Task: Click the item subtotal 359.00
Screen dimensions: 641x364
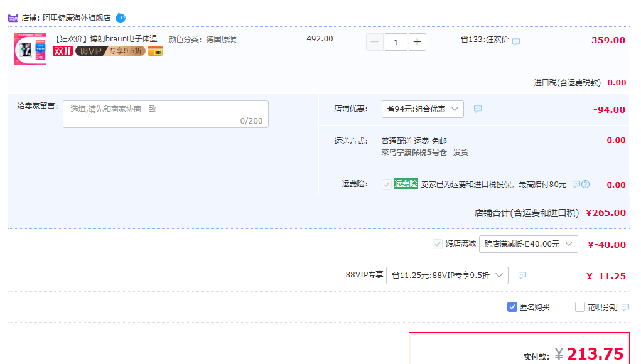Action: 608,40
